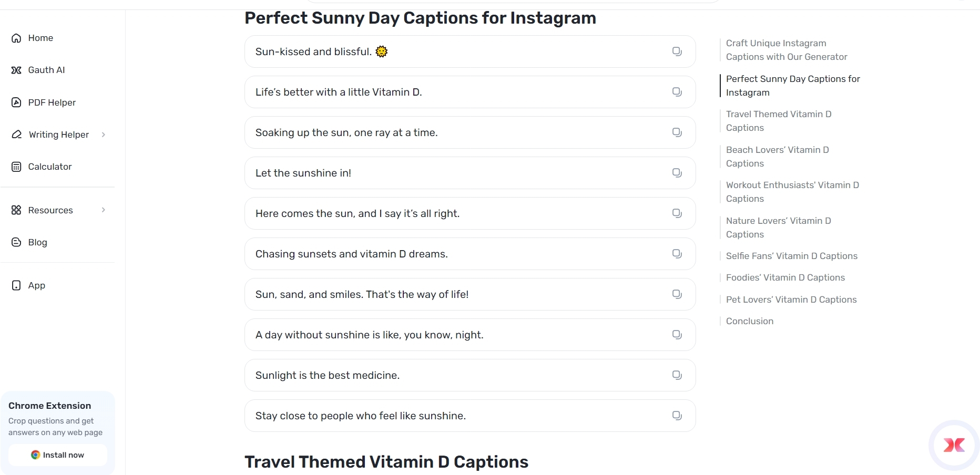Viewport: 980px width, 475px height.
Task: Jump to Beach Lovers' Vitamin D Captions
Action: click(778, 156)
